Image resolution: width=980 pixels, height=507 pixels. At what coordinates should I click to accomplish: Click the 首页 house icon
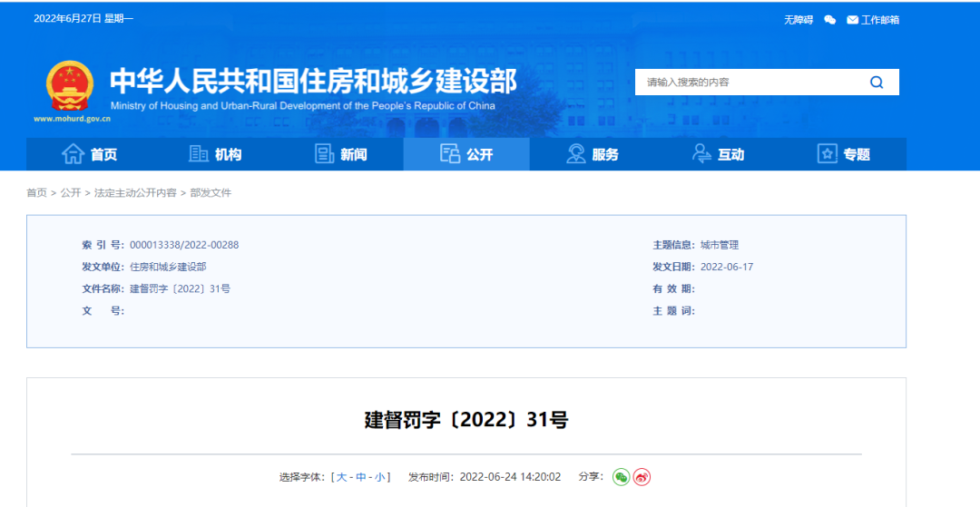click(x=73, y=154)
